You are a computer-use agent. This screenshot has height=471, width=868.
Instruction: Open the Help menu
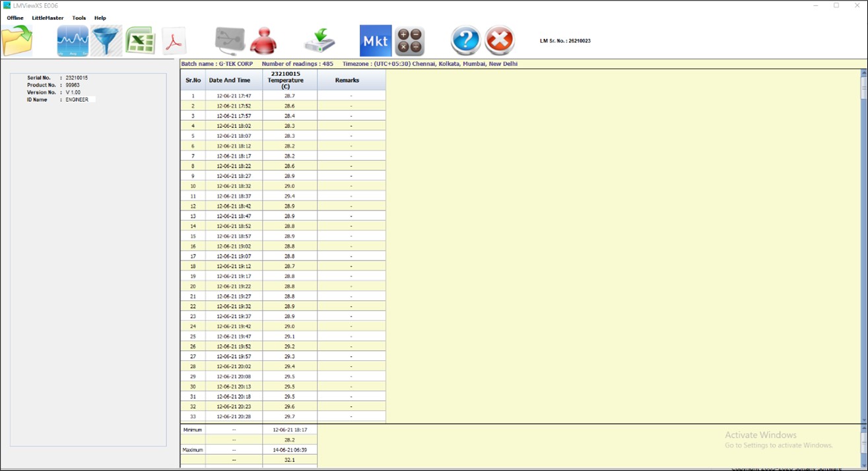[100, 18]
